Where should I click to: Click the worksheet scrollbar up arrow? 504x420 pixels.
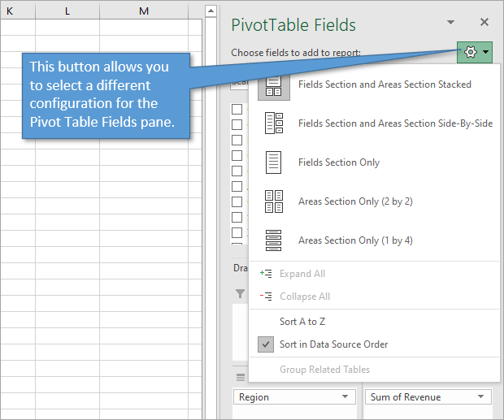[210, 11]
